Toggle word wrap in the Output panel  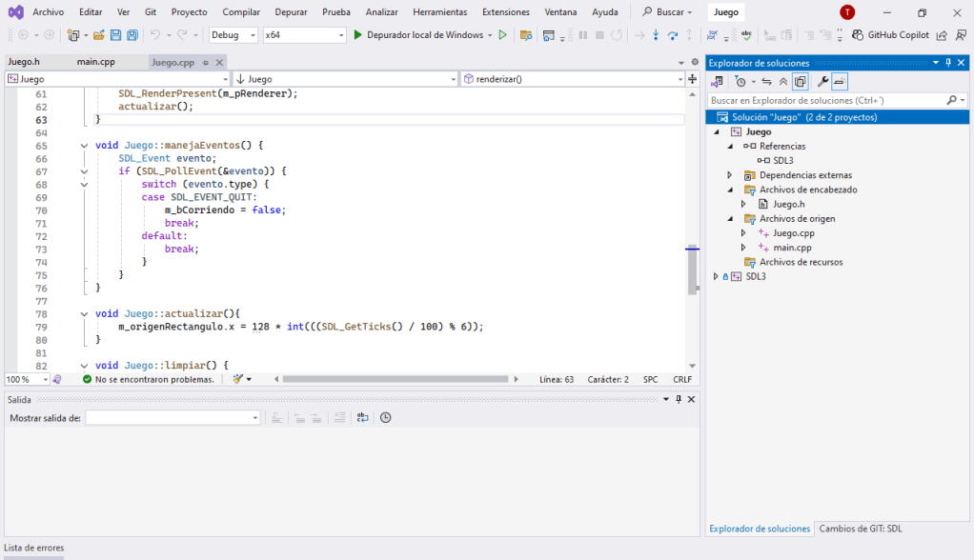[362, 417]
